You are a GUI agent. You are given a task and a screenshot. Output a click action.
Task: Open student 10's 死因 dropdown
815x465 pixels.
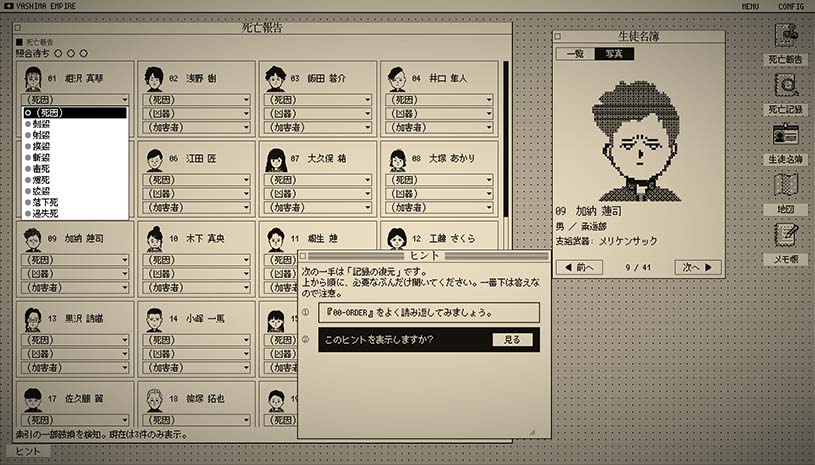tap(196, 260)
